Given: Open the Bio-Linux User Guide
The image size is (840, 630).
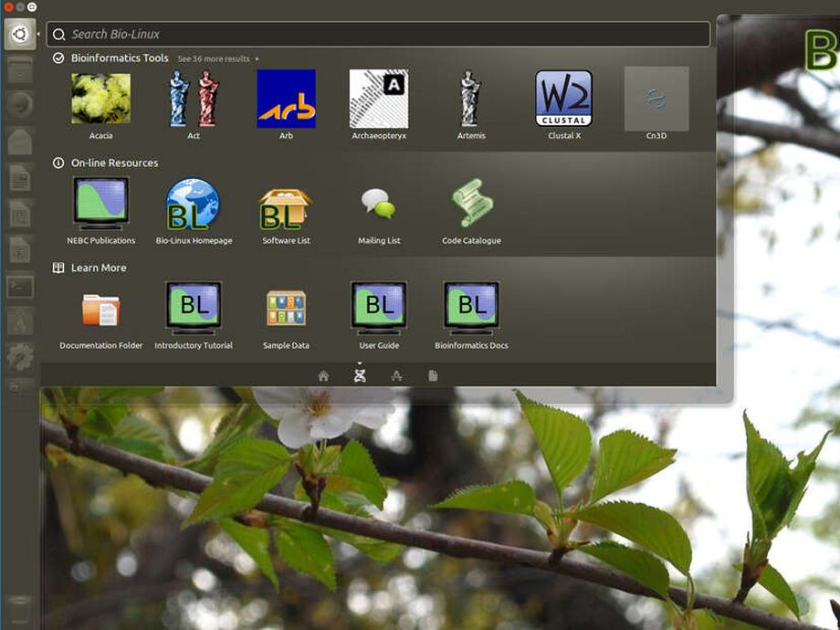Looking at the screenshot, I should (379, 316).
